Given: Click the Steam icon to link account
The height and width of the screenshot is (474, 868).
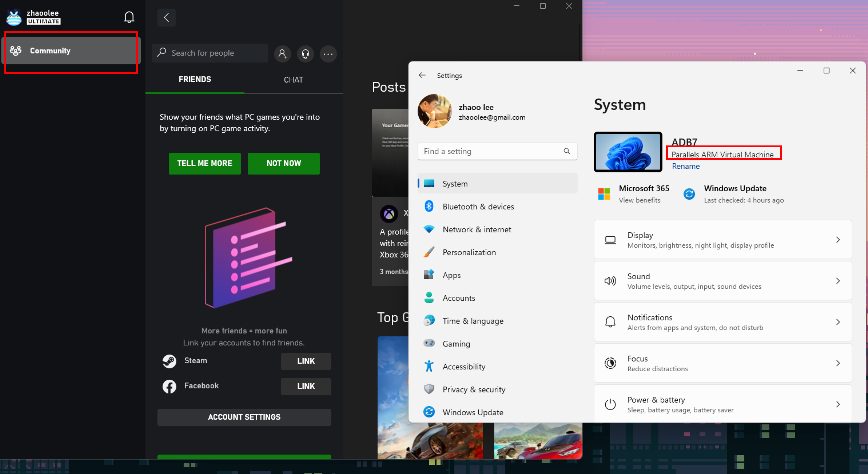Looking at the screenshot, I should coord(169,361).
